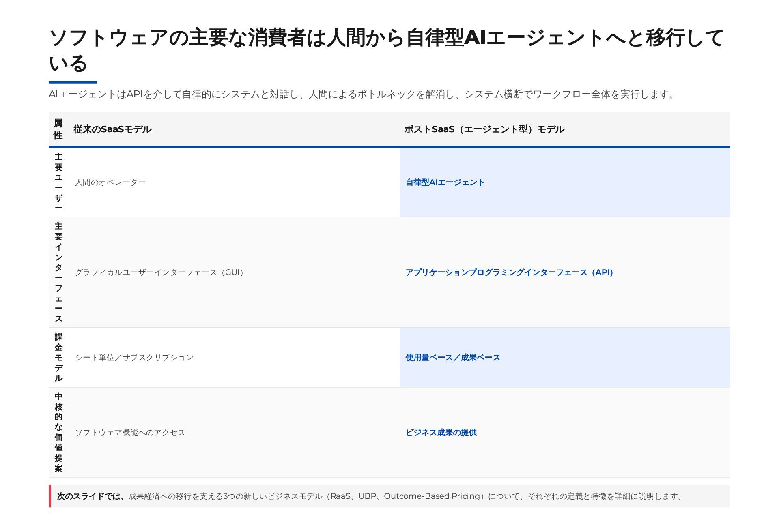This screenshot has width=779, height=532.
Task: Select the ソフトウェア機能へのアクセス cell
Action: coord(130,433)
